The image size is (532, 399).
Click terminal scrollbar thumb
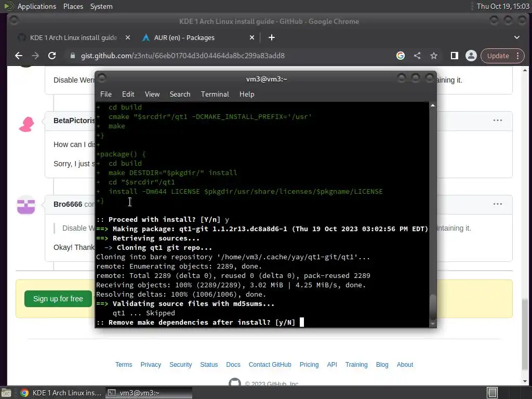click(x=433, y=307)
